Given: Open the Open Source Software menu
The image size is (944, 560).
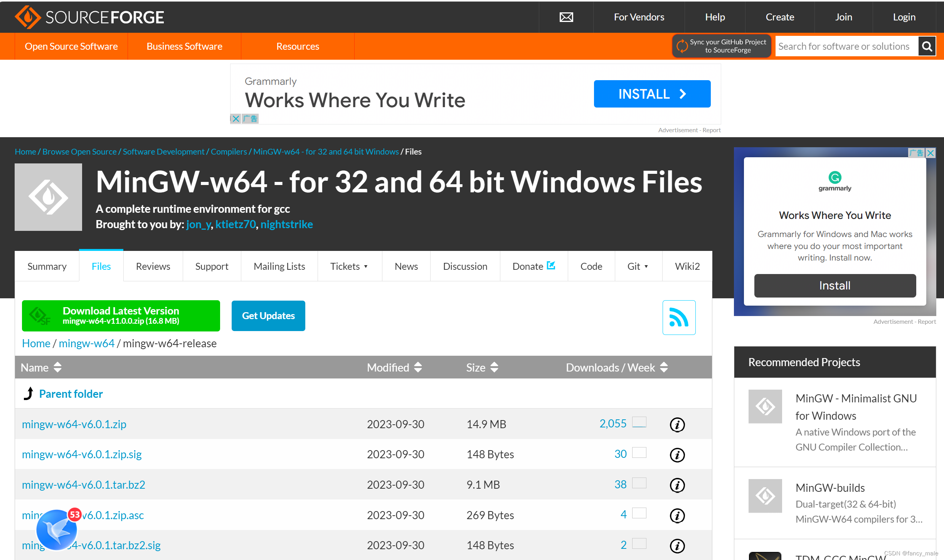Looking at the screenshot, I should [71, 46].
